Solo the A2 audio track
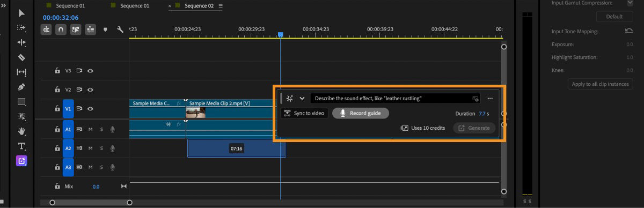 [x=101, y=148]
